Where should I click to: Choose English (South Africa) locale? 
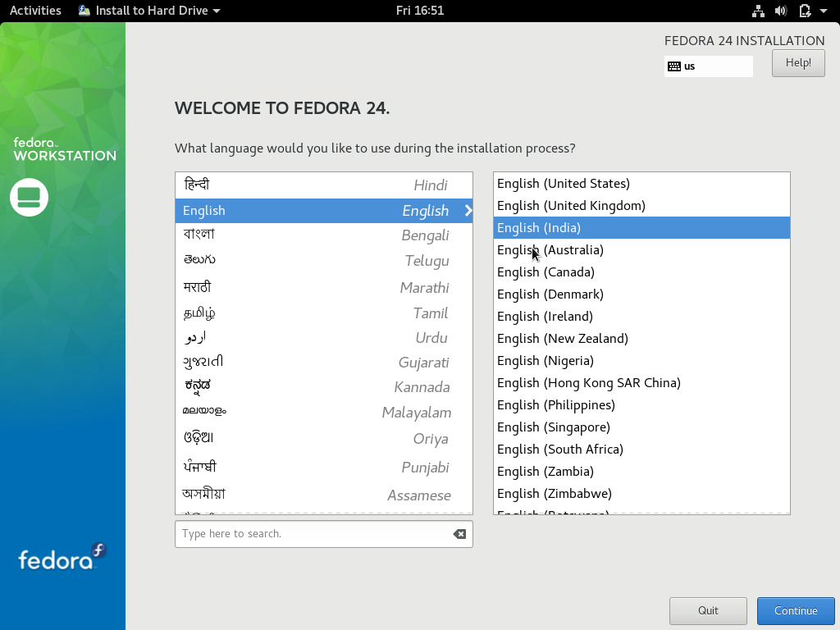(641, 450)
